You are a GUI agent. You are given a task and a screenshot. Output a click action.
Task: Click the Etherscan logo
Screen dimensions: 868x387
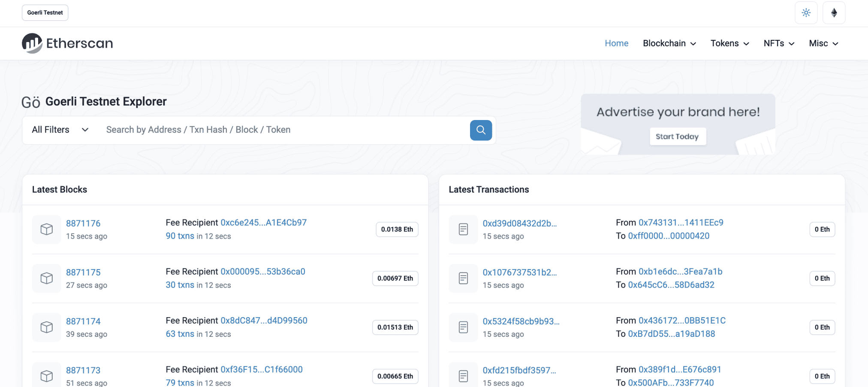(x=67, y=43)
